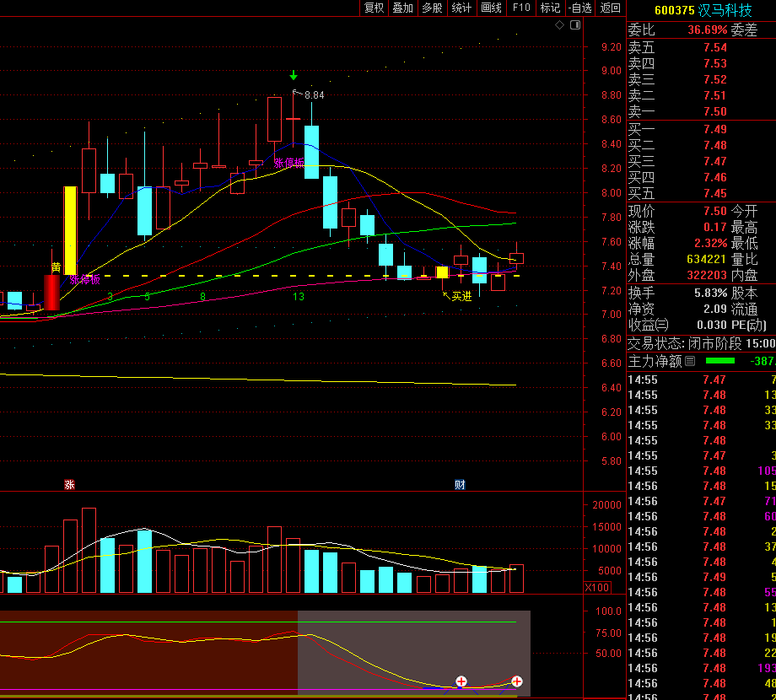This screenshot has height=700, width=776.
Task: Click the blue 财 marker below the chart
Action: coord(460,484)
